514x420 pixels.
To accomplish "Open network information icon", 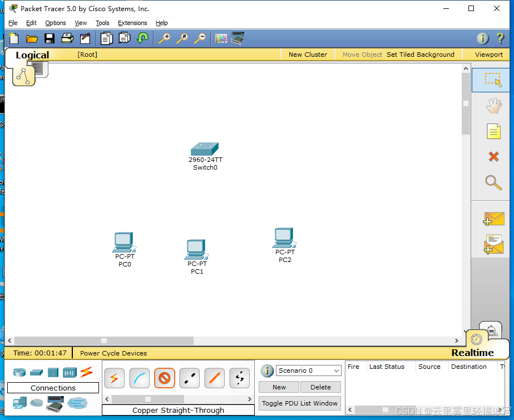I will click(x=482, y=38).
